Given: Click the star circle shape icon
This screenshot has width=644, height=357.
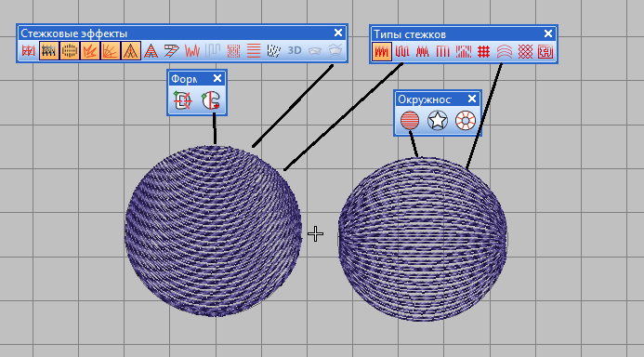Looking at the screenshot, I should (x=438, y=121).
